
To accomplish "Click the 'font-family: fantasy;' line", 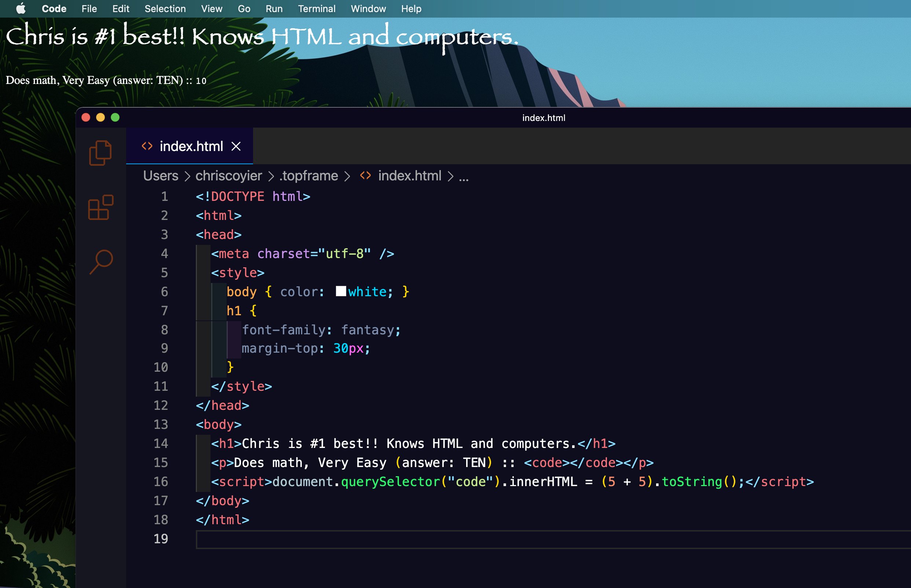I will tap(321, 330).
